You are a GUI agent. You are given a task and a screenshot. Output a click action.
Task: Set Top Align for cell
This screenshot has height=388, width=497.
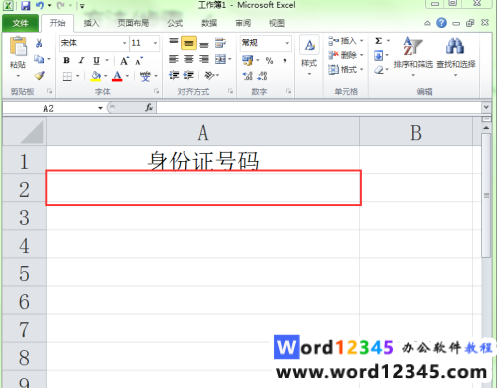pyautogui.click(x=174, y=42)
